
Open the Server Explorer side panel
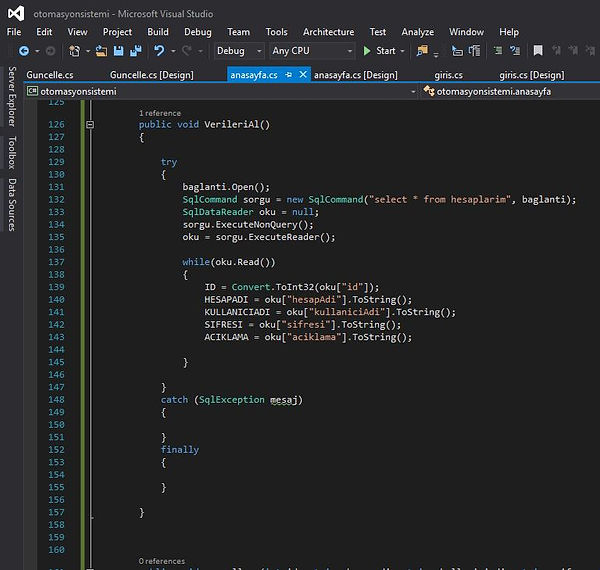(12, 96)
